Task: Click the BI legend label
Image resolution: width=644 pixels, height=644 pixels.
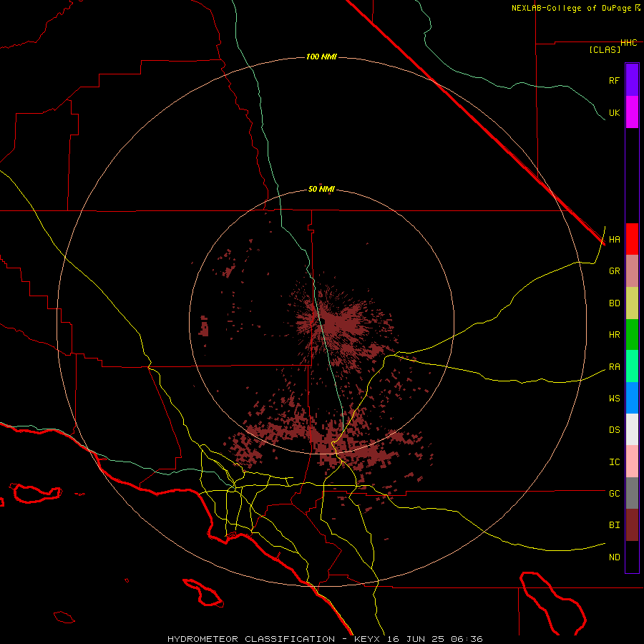Action: click(614, 525)
